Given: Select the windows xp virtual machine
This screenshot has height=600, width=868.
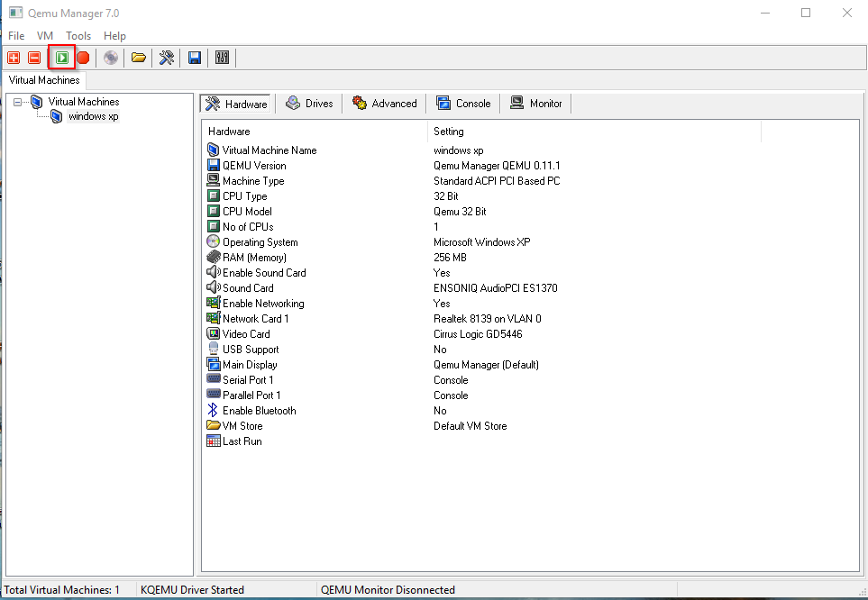Looking at the screenshot, I should [x=94, y=116].
